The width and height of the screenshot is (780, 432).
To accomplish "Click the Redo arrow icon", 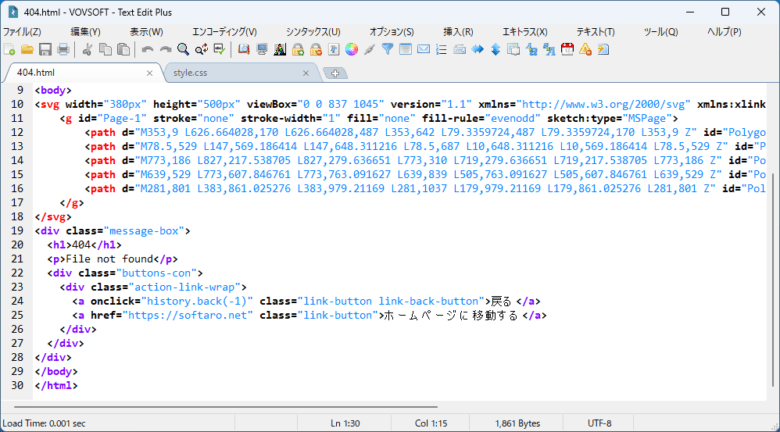I will [165, 49].
